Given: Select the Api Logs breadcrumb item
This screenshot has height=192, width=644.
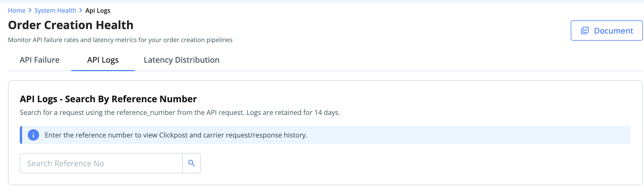Looking at the screenshot, I should point(98,10).
